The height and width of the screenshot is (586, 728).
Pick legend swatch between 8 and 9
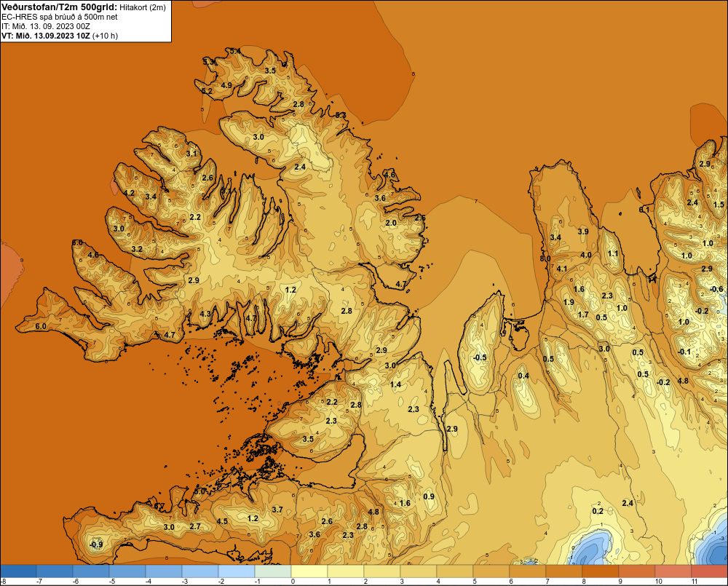point(601,571)
